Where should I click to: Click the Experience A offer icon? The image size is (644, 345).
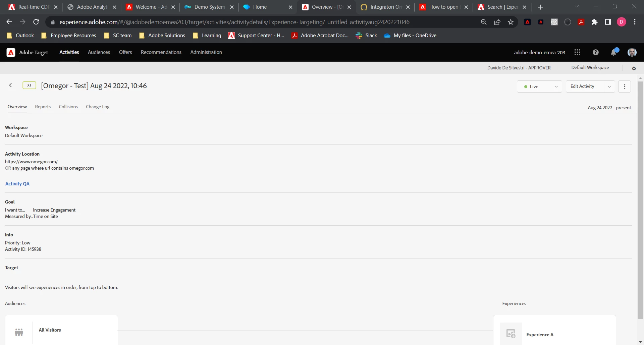pos(511,334)
